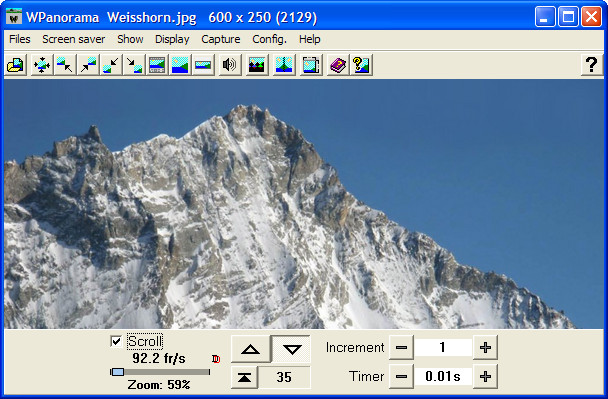The height and width of the screenshot is (399, 608).
Task: Increase Increment with its plus button
Action: [485, 347]
